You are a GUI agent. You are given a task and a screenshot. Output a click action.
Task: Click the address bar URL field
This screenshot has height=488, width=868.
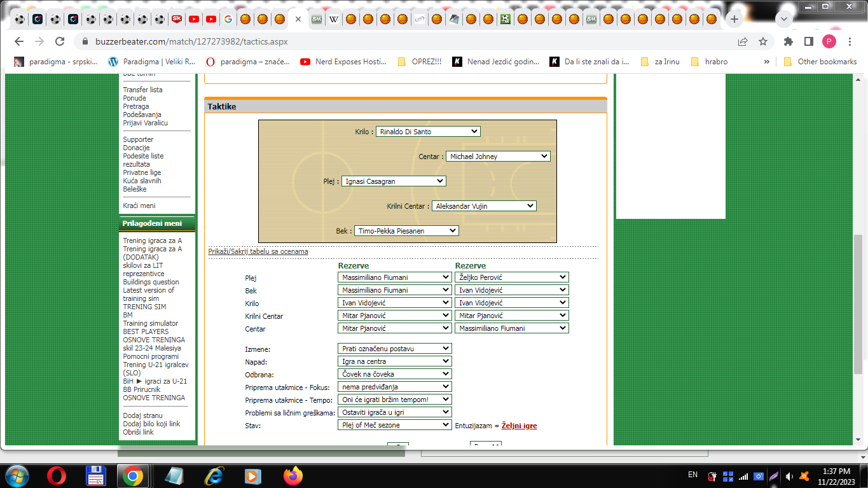tap(407, 41)
